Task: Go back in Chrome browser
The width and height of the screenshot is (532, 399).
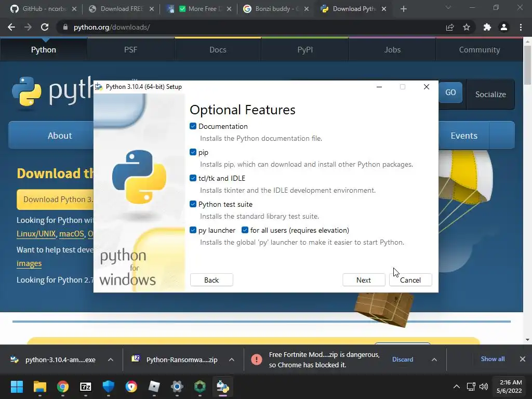Action: point(11,27)
